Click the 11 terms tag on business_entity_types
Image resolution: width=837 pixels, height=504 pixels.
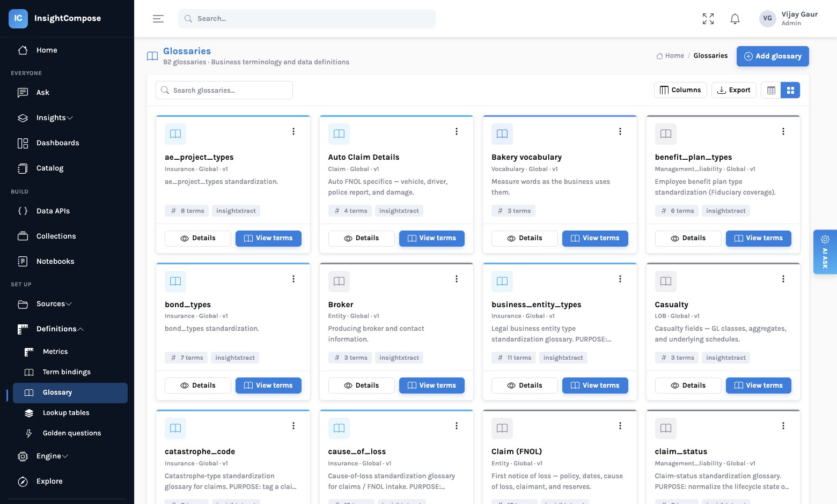(513, 358)
